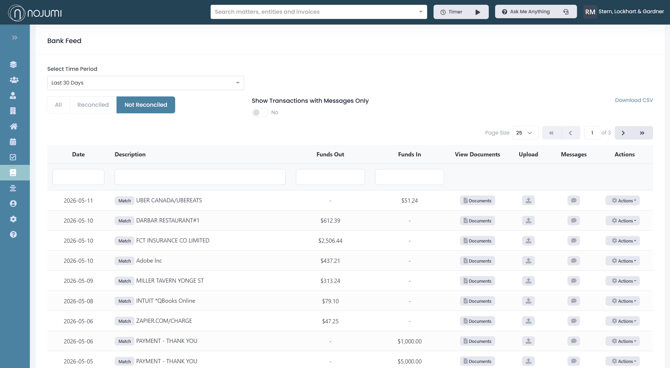The image size is (670, 368).
Task: Sort by the Description column header
Action: point(130,154)
